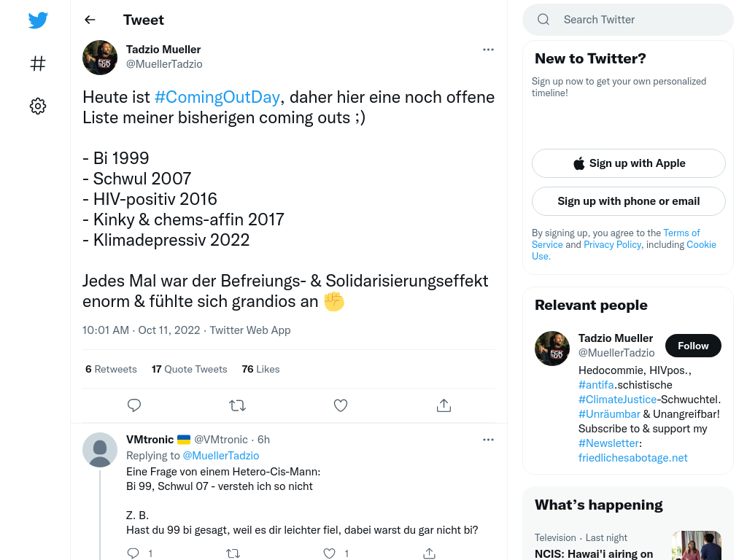Follow Tadzio Mueller

pyautogui.click(x=693, y=346)
